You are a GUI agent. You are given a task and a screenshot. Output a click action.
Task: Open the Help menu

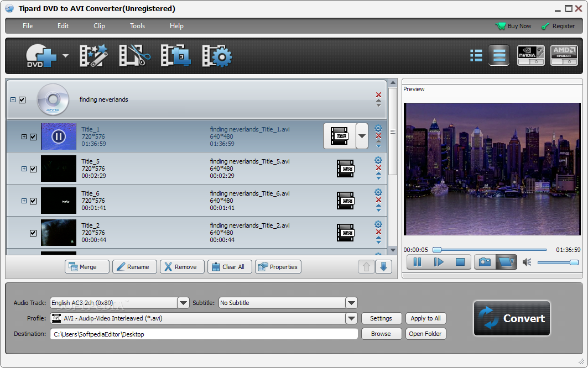(176, 26)
